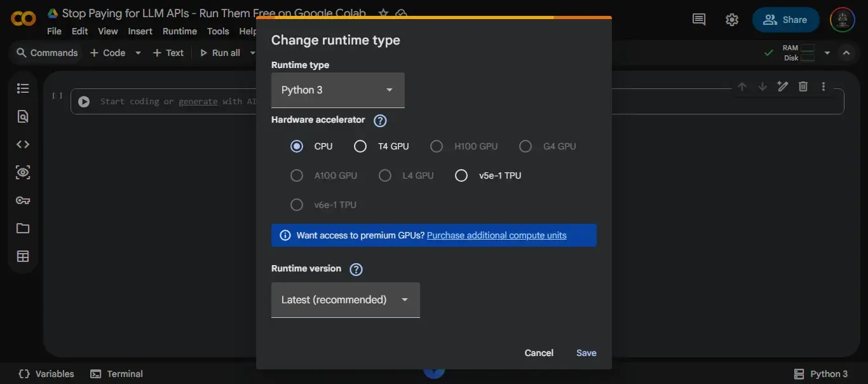This screenshot has height=384, width=868.
Task: Click the RAM Disk usage indicator
Action: point(799,53)
